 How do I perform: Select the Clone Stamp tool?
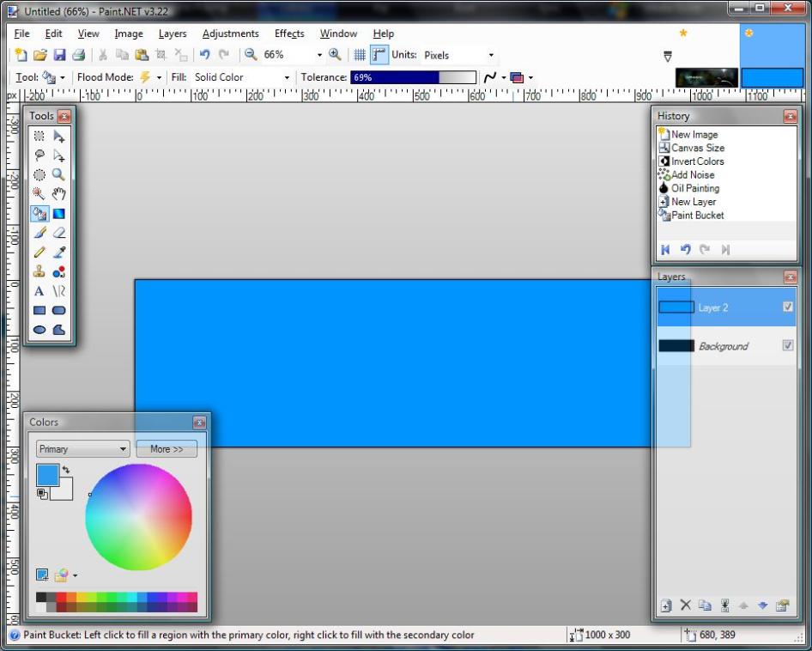39,271
